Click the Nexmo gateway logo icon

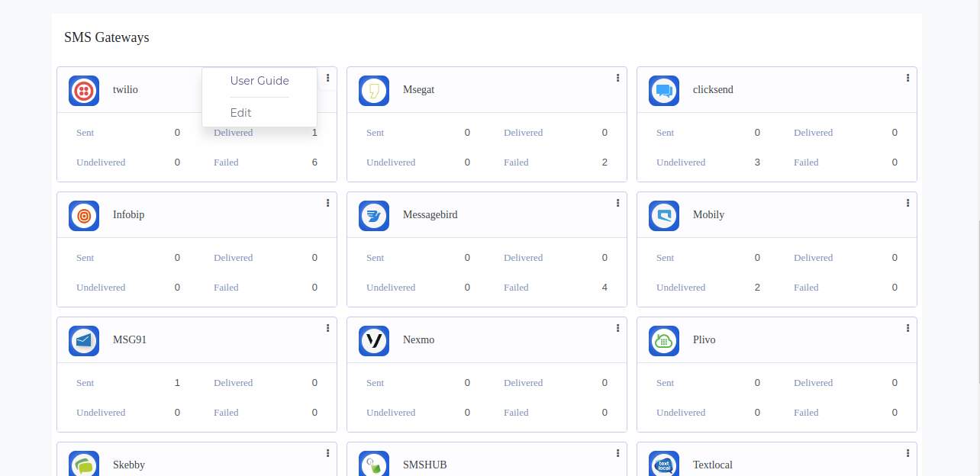[374, 341]
